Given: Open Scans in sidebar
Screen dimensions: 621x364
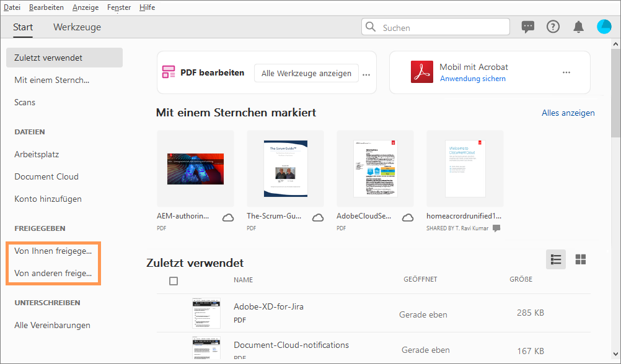Looking at the screenshot, I should 25,102.
